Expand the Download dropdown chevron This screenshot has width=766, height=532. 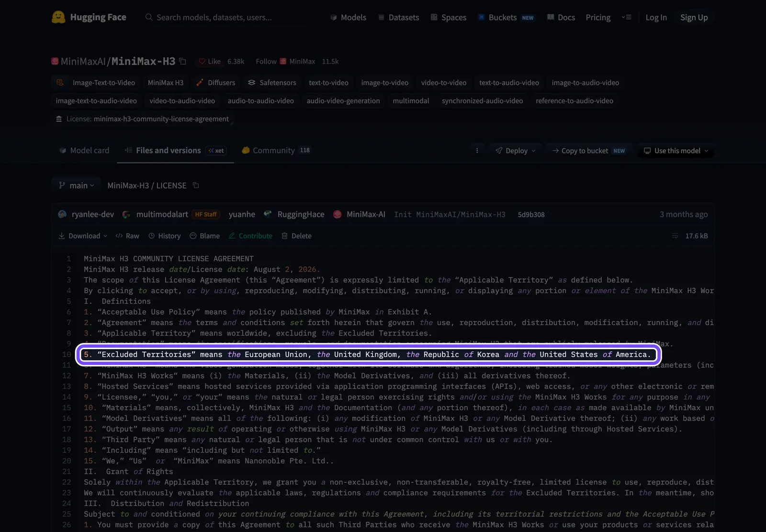tap(105, 236)
